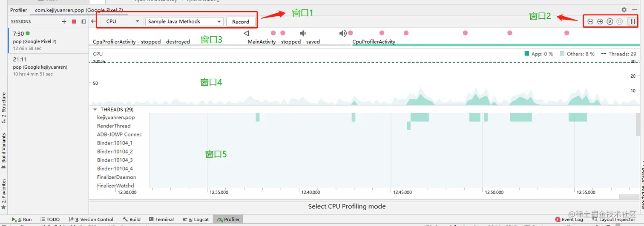The image size is (644, 226).
Task: Open the 2: Favorites side panel
Action: tap(4, 193)
